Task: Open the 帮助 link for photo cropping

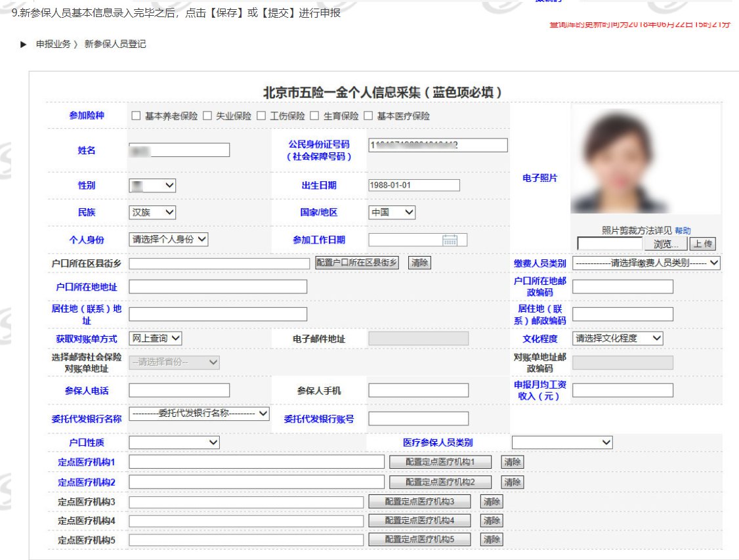Action: (x=683, y=230)
